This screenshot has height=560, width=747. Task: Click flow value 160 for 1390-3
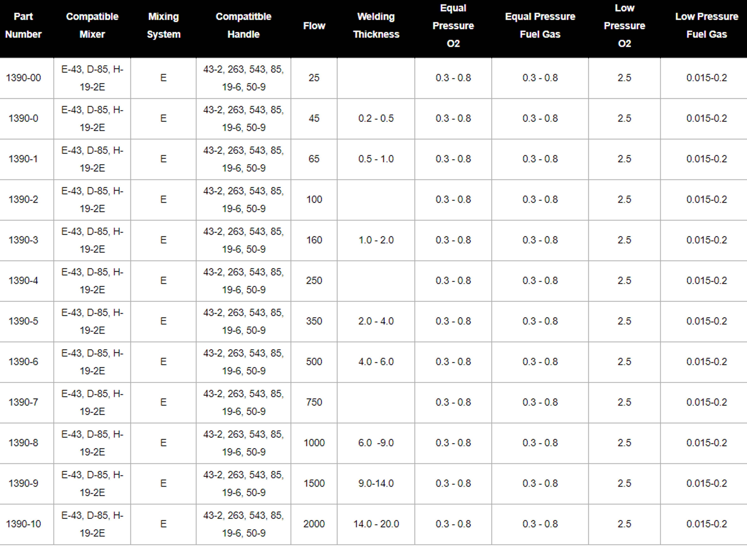[x=314, y=240]
